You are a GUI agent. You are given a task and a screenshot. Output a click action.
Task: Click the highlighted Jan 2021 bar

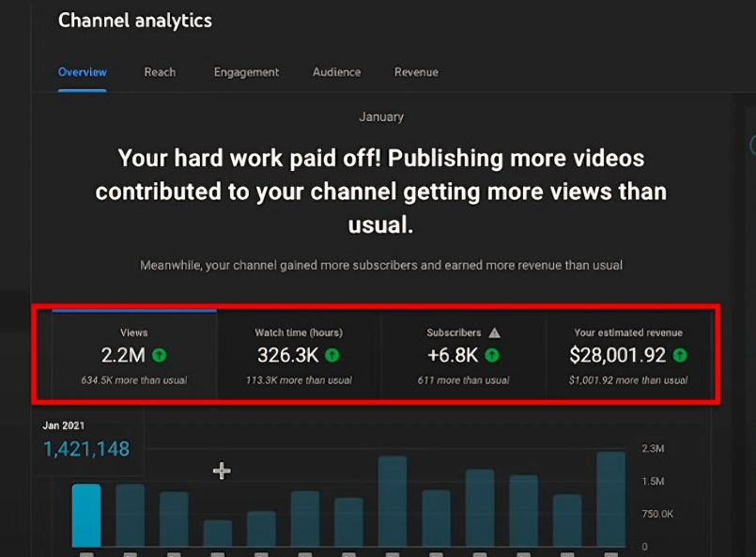pos(86,516)
